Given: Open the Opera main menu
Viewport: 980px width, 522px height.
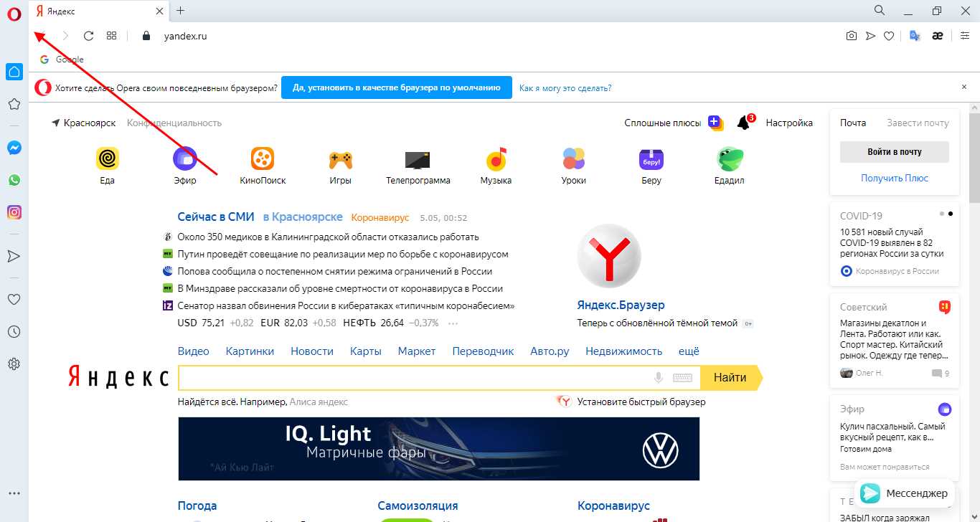Looking at the screenshot, I should (14, 14).
